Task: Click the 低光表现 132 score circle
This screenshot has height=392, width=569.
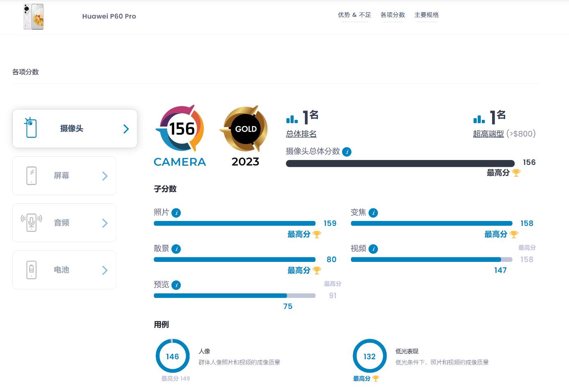Action: [x=370, y=356]
